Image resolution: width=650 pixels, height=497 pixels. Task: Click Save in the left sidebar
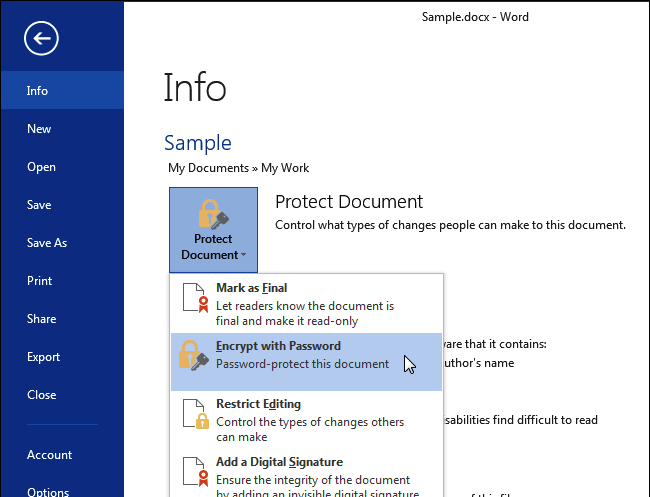(x=62, y=205)
